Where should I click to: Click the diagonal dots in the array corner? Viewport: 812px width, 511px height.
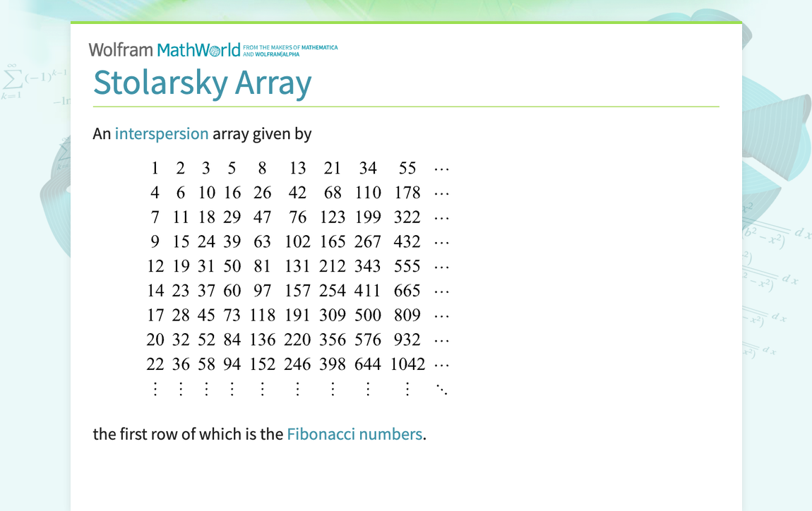[x=442, y=388]
